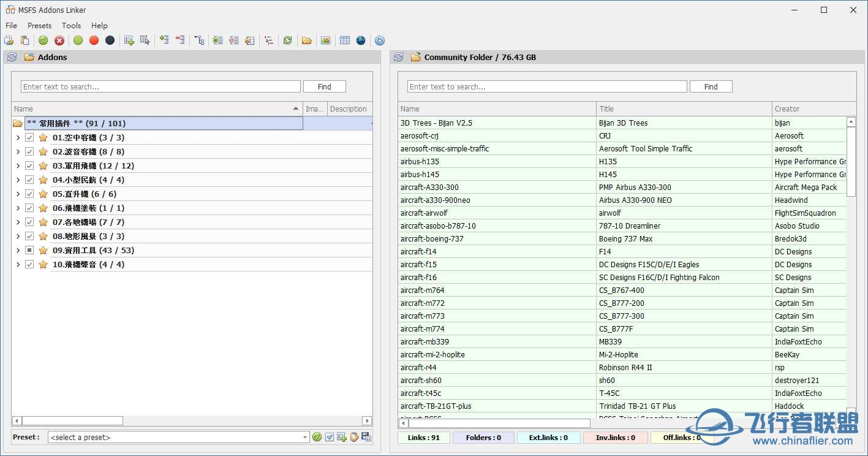
Task: Expand the 07.各地機場 tree node
Action: [18, 222]
